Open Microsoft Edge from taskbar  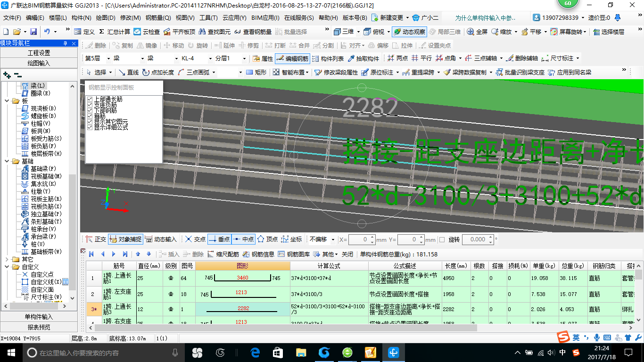[256, 352]
